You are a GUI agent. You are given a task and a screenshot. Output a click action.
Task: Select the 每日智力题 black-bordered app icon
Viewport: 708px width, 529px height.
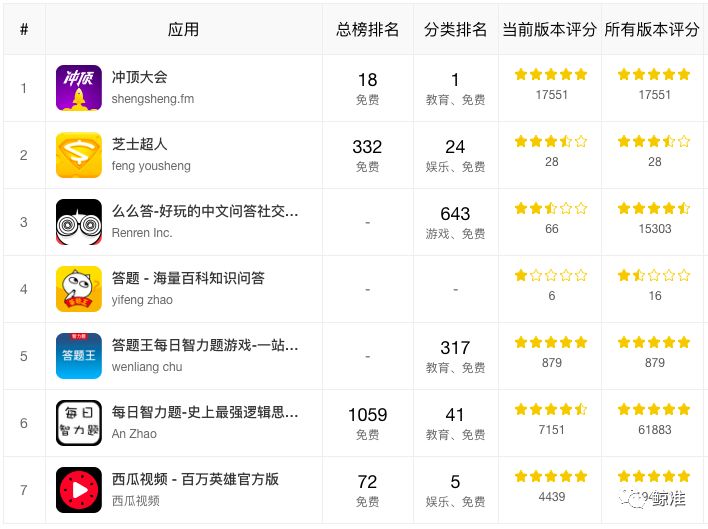pyautogui.click(x=79, y=423)
